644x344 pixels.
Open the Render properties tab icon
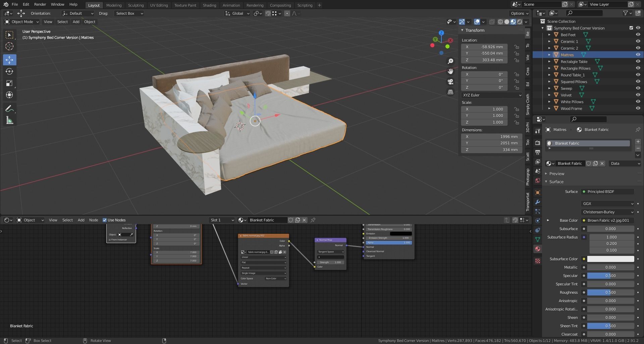(x=538, y=143)
